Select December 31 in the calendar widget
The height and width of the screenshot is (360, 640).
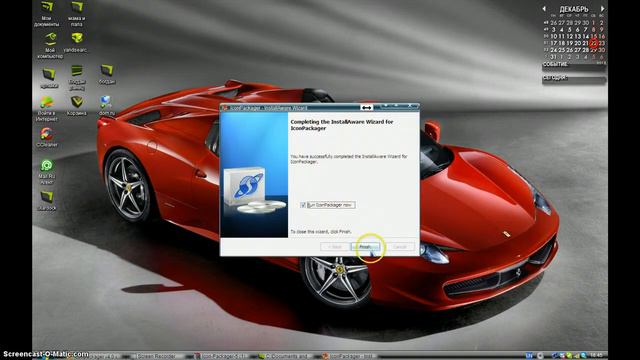coord(553,57)
